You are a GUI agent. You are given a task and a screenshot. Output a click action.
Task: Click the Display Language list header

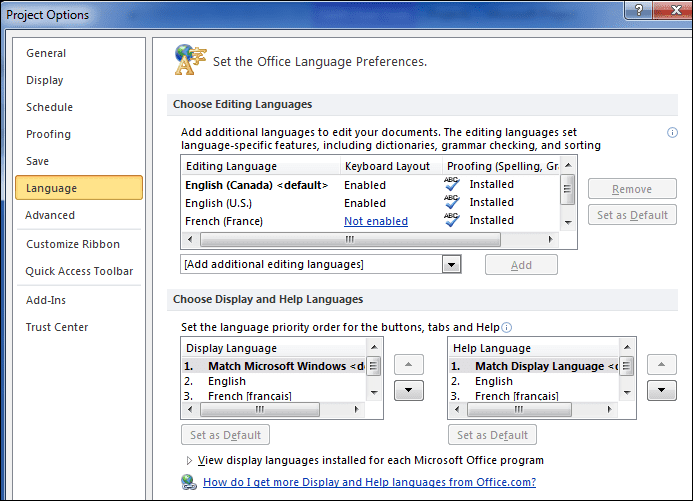pos(274,348)
